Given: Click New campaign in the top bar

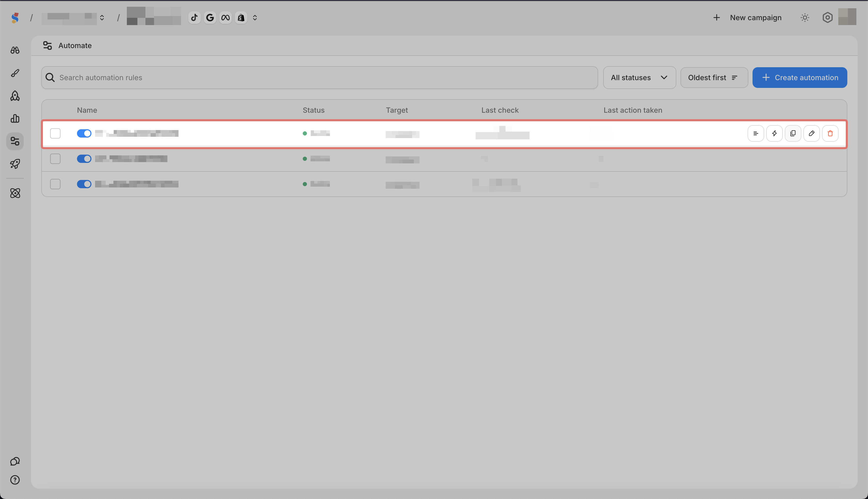Looking at the screenshot, I should (x=747, y=18).
